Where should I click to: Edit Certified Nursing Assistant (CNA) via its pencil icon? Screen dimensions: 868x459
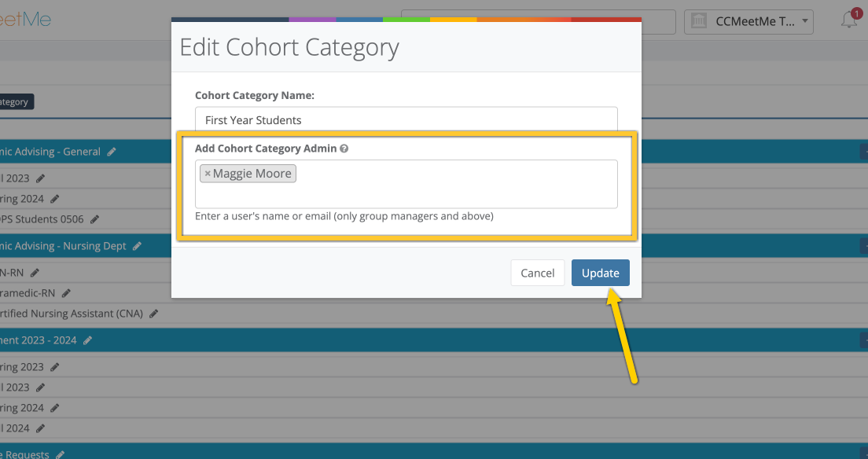point(153,313)
